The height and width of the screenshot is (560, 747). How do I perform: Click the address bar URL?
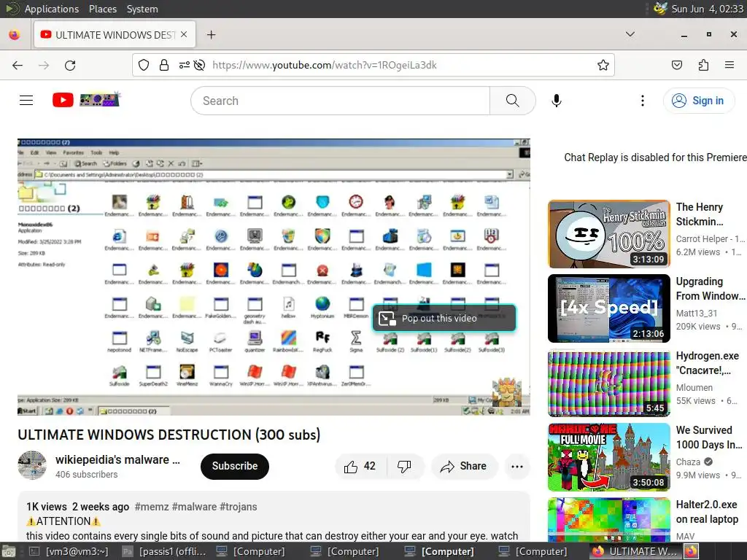pyautogui.click(x=325, y=65)
